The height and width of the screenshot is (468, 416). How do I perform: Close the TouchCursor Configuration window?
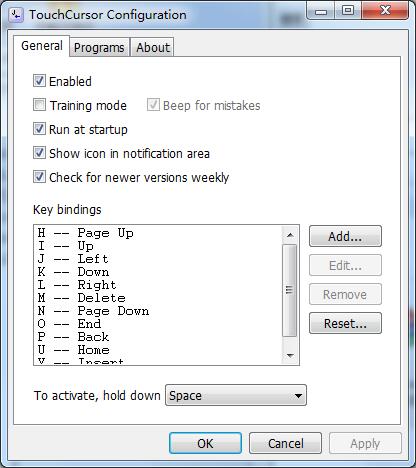point(385,11)
